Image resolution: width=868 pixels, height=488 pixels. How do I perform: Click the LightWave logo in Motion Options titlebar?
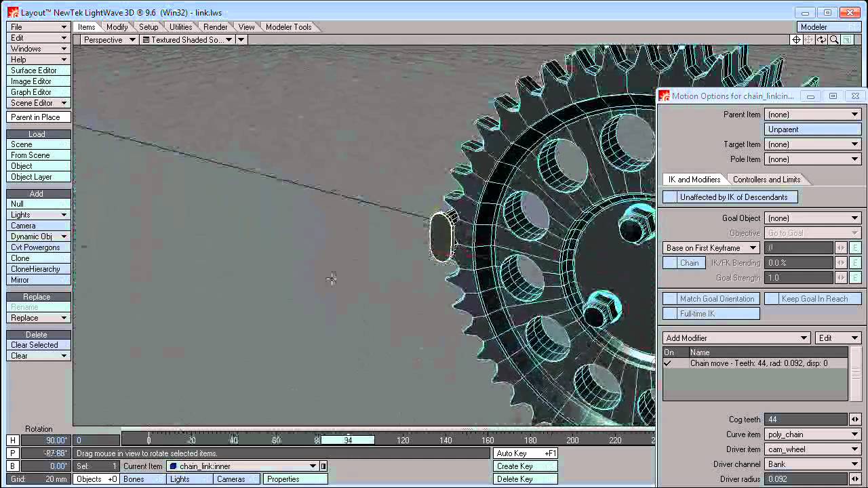(x=665, y=96)
